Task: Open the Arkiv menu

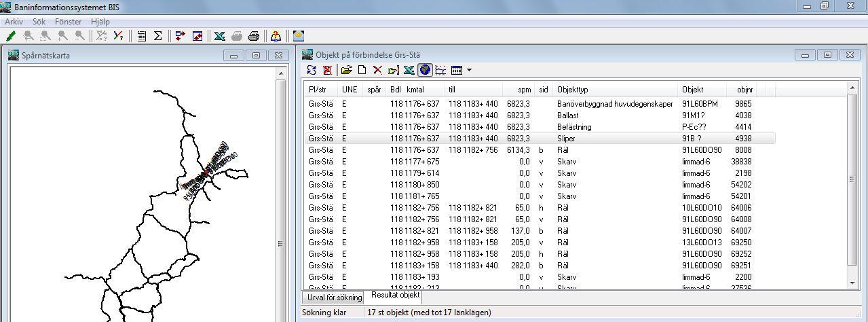Action: [14, 22]
